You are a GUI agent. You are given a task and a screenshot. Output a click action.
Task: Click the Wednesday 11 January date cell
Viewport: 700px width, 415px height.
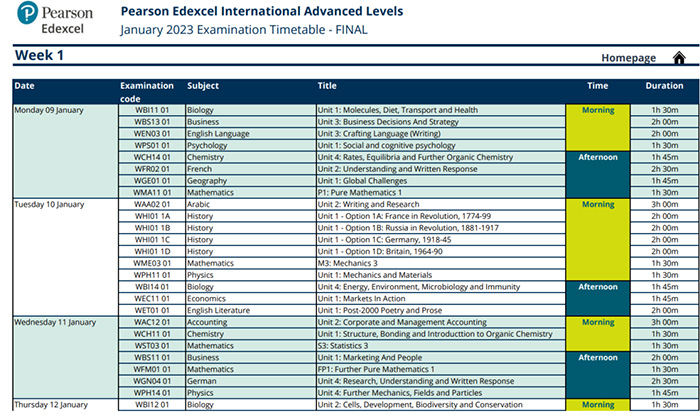55,322
